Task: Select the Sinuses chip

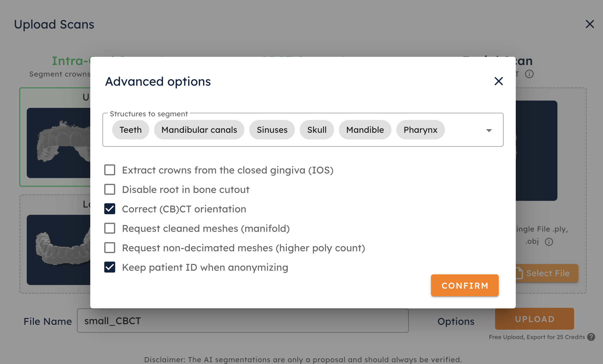Action: 272,130
